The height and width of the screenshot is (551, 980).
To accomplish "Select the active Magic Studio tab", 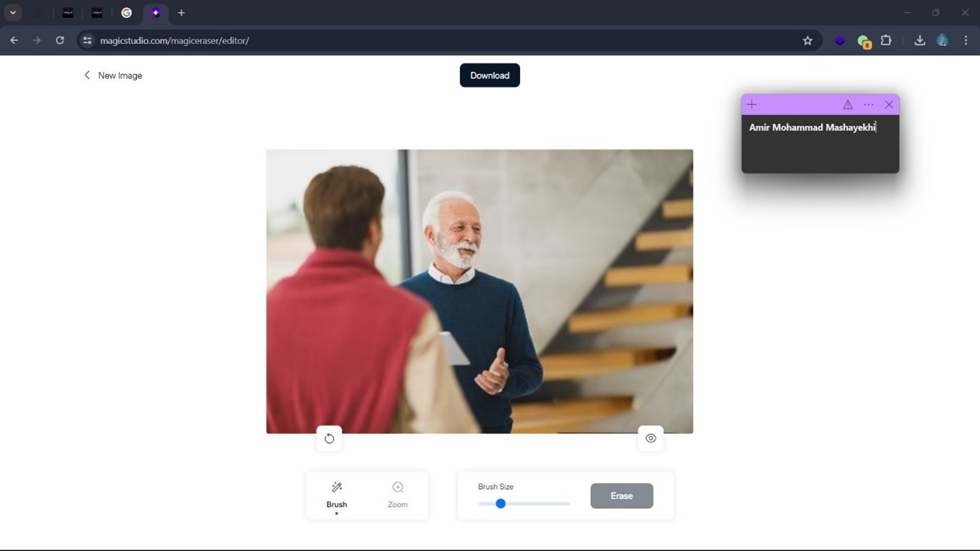I will (156, 13).
